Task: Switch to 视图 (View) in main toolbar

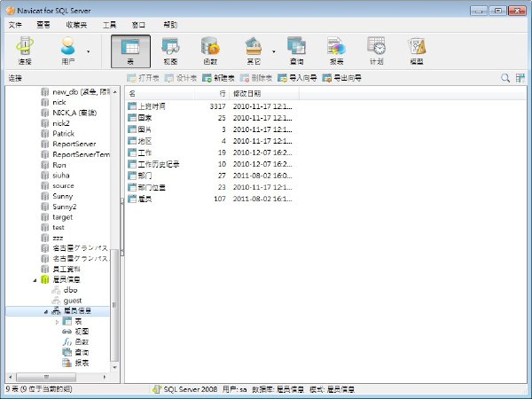Action: point(170,51)
